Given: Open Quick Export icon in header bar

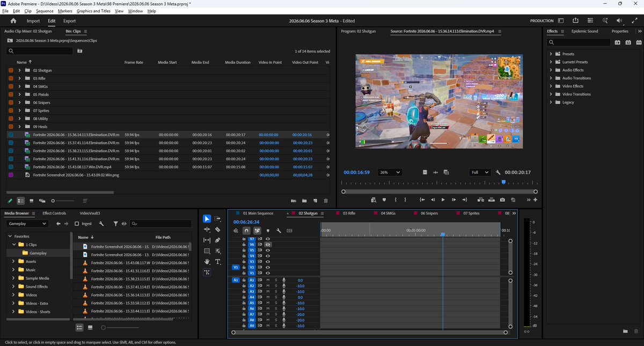Looking at the screenshot, I should click(575, 20).
